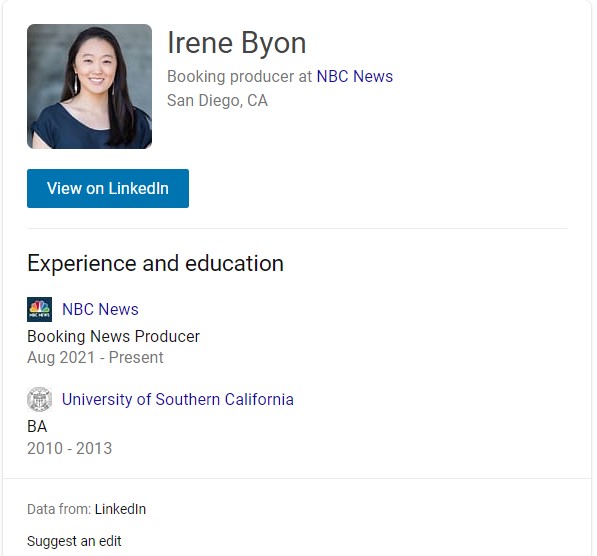This screenshot has width=597, height=556.
Task: Click the word LinkedIn inside the blue button
Action: pos(139,189)
